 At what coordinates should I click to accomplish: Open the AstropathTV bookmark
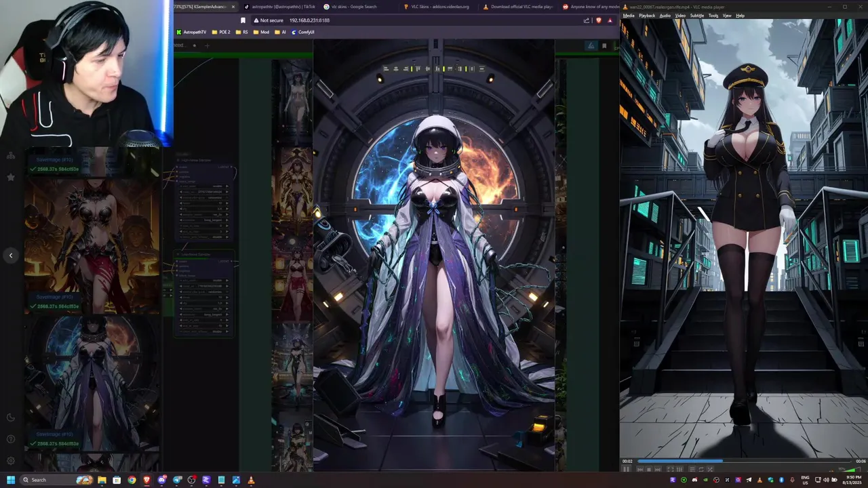pyautogui.click(x=191, y=32)
